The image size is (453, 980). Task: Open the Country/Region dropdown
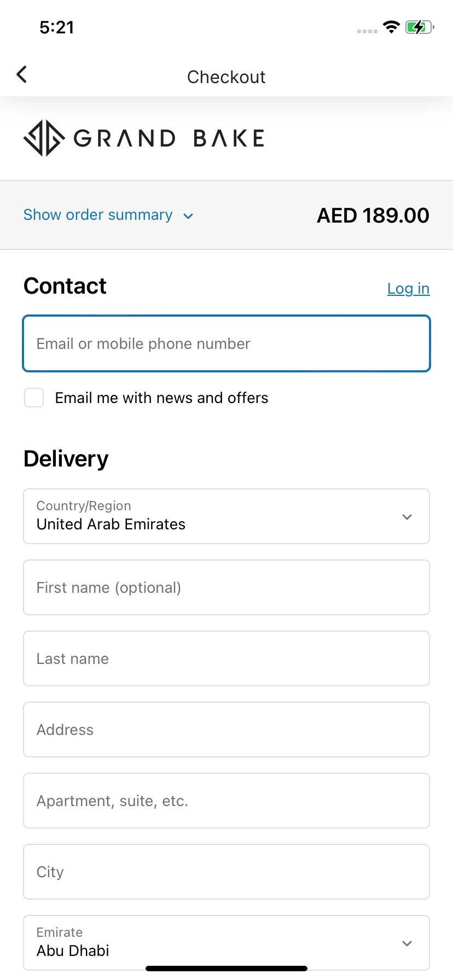pos(226,516)
